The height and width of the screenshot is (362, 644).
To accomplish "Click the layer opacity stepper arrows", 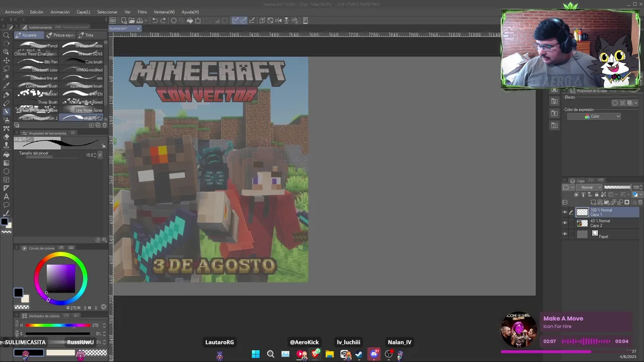I will coord(641,187).
